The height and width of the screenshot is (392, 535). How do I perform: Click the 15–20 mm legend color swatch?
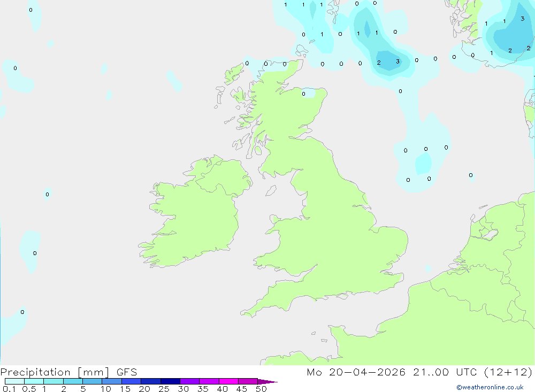[x=132, y=381]
